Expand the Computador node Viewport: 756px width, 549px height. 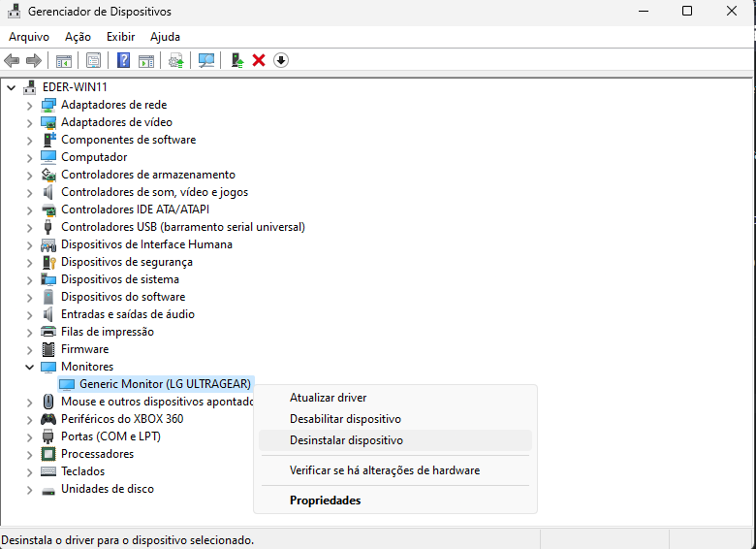point(29,158)
